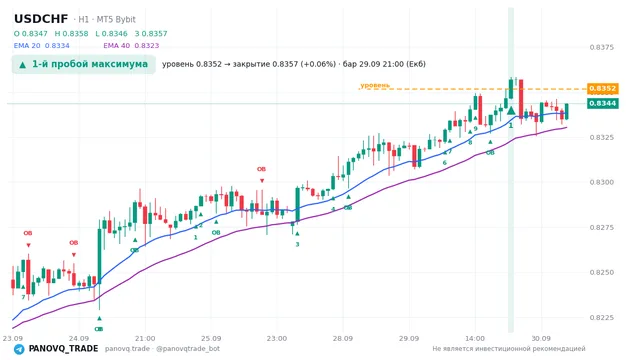Click the orange 0.8352 level price tag
This screenshot has height=360, width=640.
tap(602, 89)
